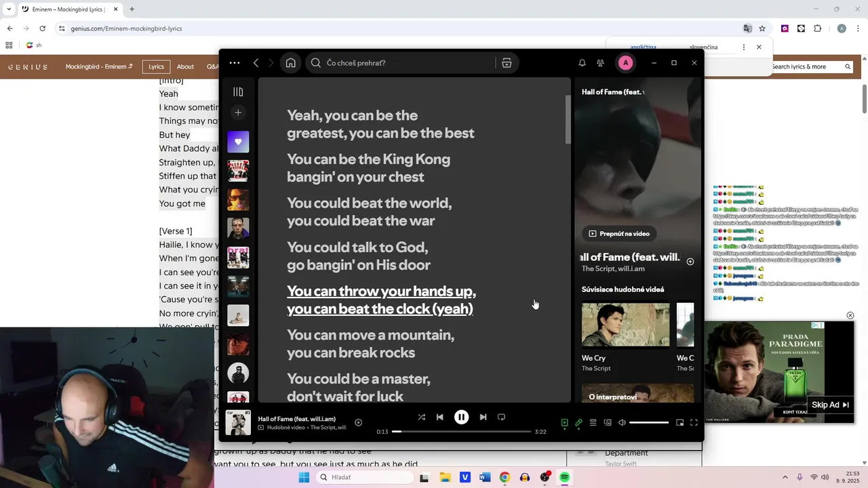This screenshot has width=868, height=488.
Task: Adjust Spotify volume slider
Action: tap(649, 422)
